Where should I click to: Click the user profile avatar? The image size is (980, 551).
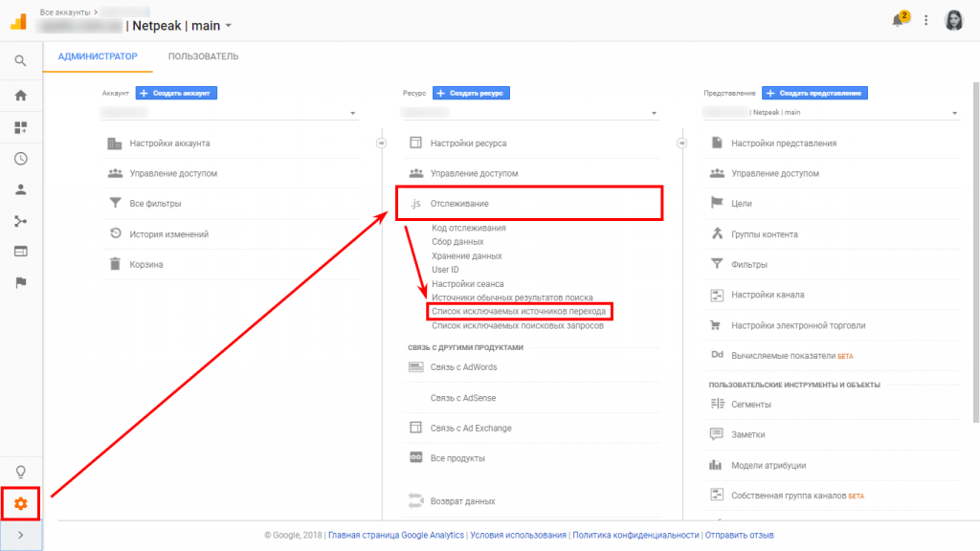953,20
